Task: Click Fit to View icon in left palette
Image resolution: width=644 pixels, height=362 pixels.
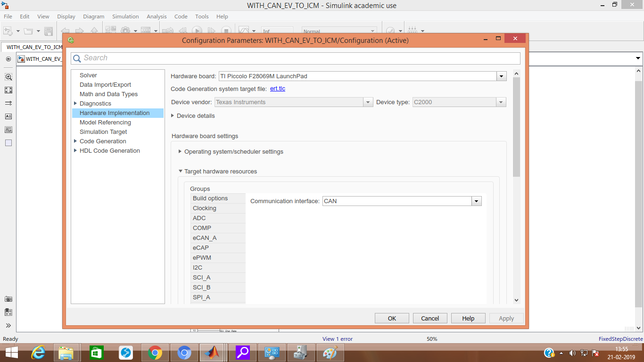Action: coord(8,90)
